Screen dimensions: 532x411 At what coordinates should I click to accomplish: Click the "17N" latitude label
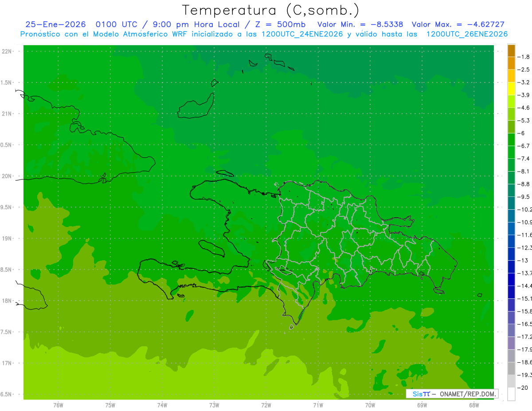click(x=7, y=364)
